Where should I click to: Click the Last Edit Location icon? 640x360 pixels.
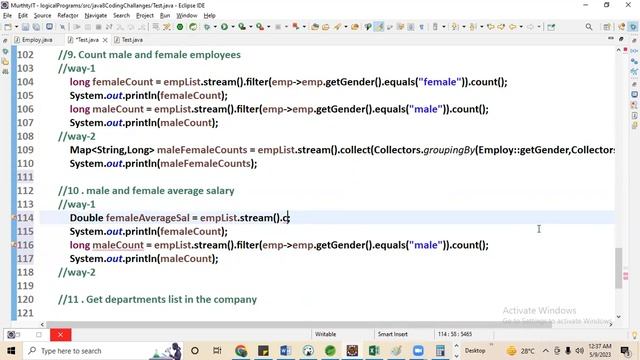click(491, 27)
